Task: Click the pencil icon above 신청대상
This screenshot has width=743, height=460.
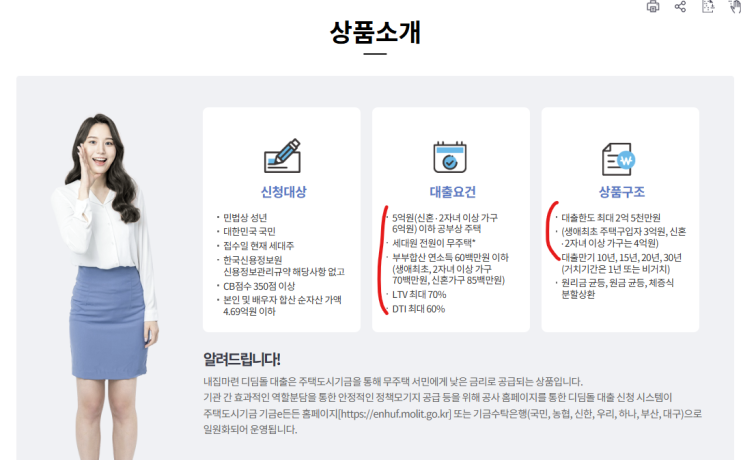Action: (282, 156)
